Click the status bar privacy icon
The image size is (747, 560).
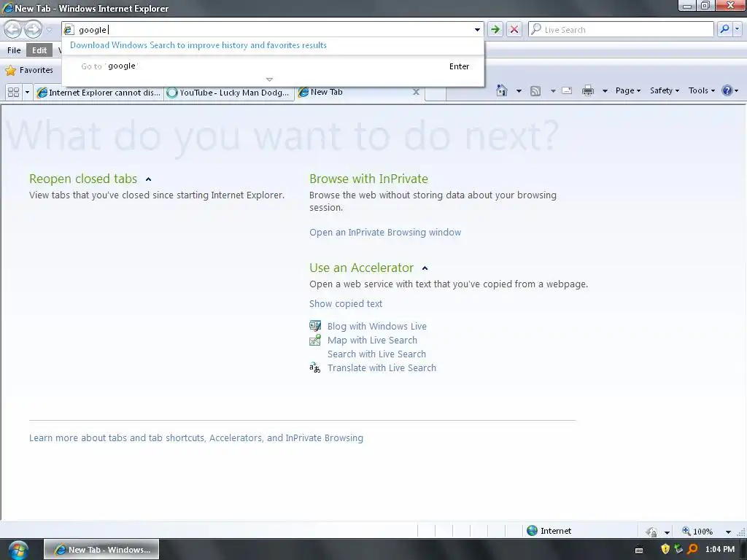651,532
